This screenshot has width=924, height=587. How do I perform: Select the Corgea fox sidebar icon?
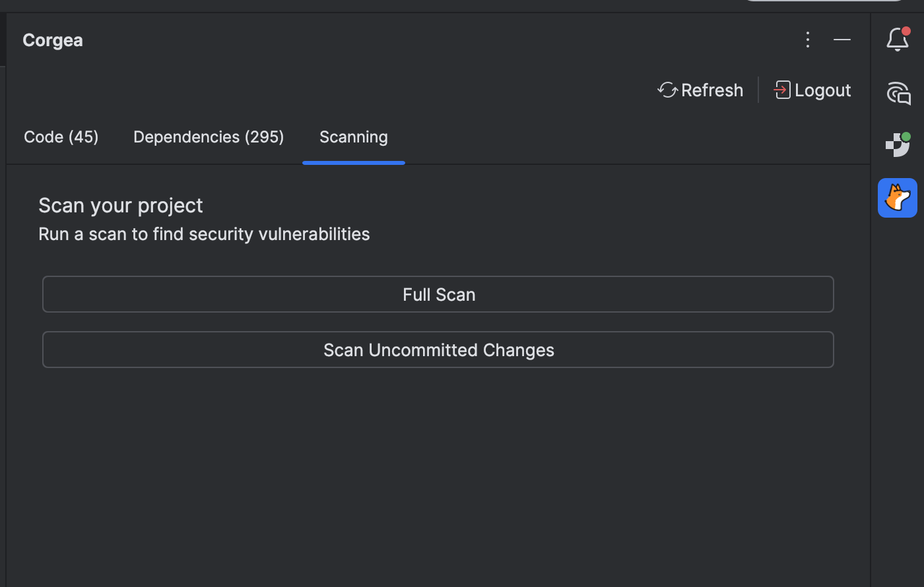898,198
